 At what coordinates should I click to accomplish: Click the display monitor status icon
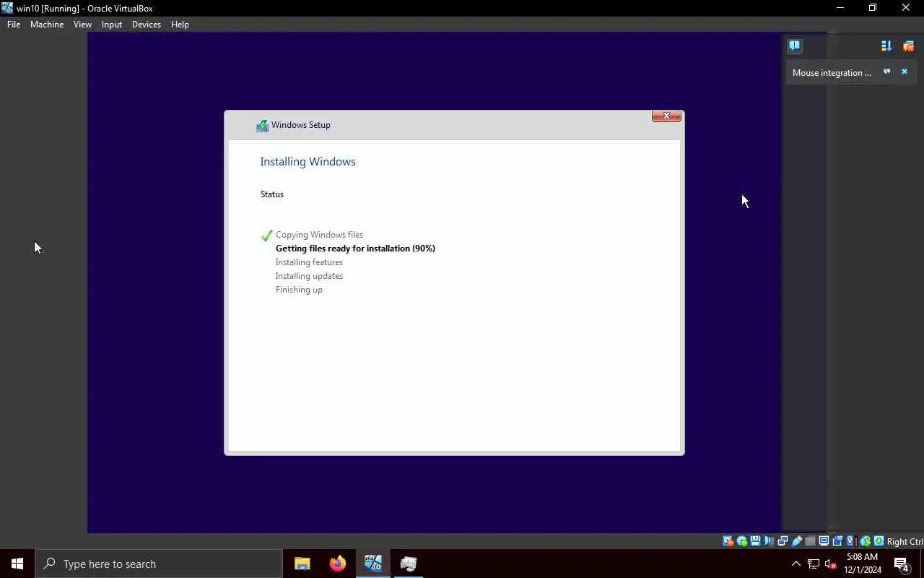click(824, 541)
